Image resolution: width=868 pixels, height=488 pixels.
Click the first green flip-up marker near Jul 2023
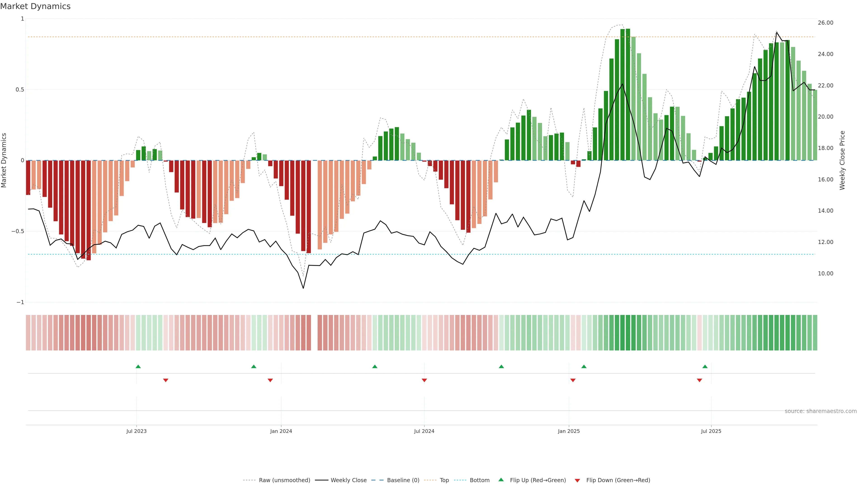138,366
